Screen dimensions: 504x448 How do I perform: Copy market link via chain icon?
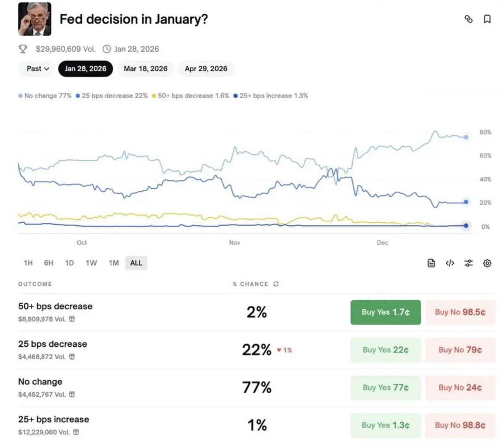pyautogui.click(x=468, y=19)
